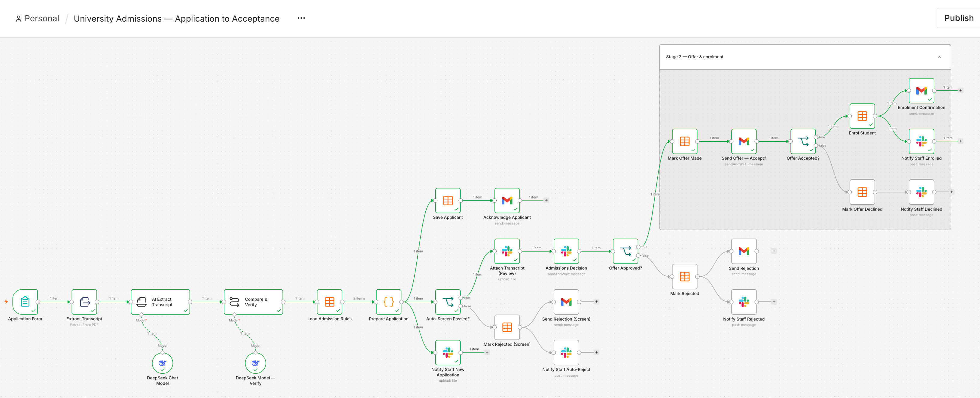Screen dimensions: 980x398
Task: Click the Send Rejection Gmail node
Action: click(744, 251)
